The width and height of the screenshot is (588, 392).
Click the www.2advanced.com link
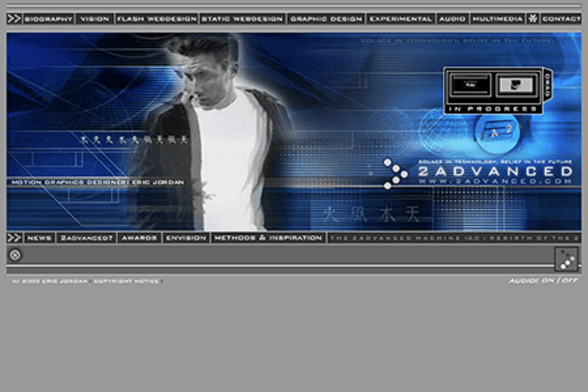tap(495, 181)
